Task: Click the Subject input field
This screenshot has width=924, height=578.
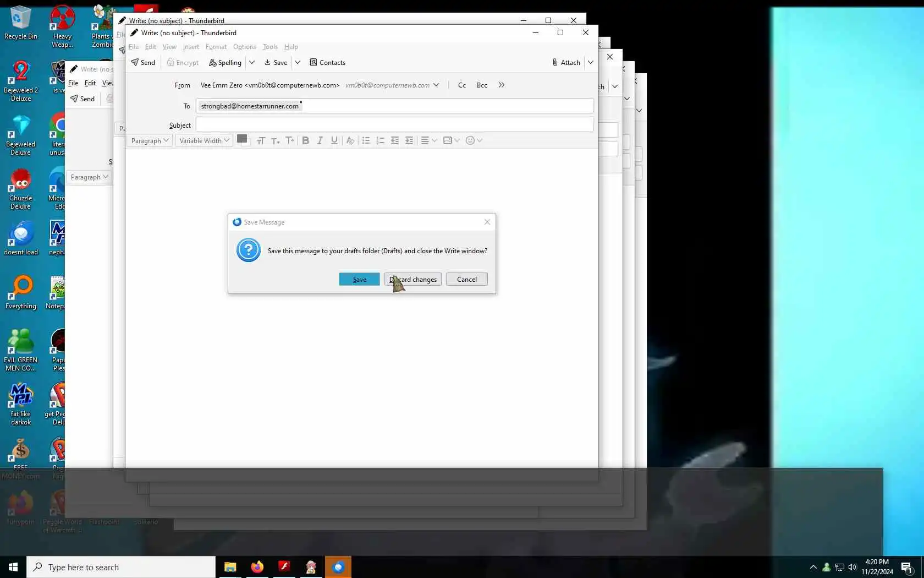Action: tap(395, 124)
